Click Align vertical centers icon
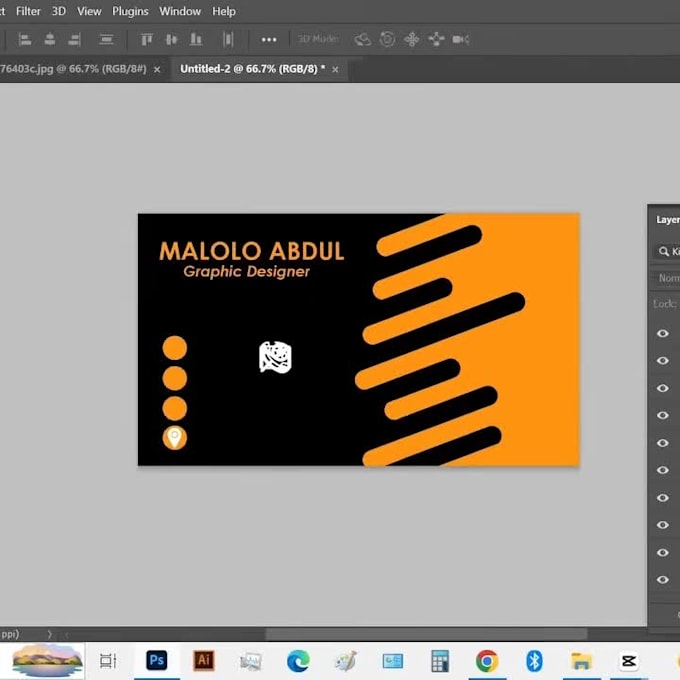The height and width of the screenshot is (680, 680). tap(171, 40)
